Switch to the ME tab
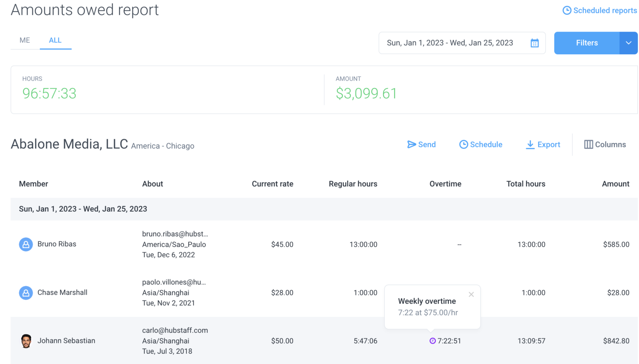The image size is (639, 364). coord(25,40)
